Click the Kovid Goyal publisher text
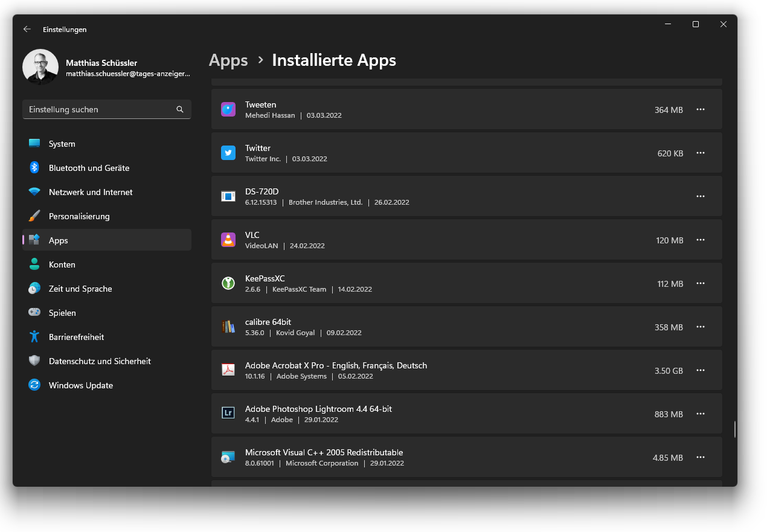Viewport: 767px width, 532px height. point(295,333)
